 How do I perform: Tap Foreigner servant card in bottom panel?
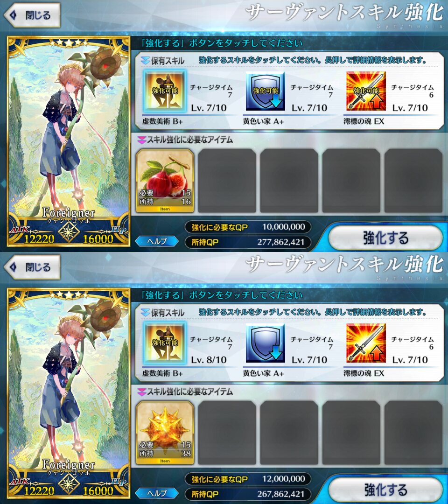[x=69, y=393]
